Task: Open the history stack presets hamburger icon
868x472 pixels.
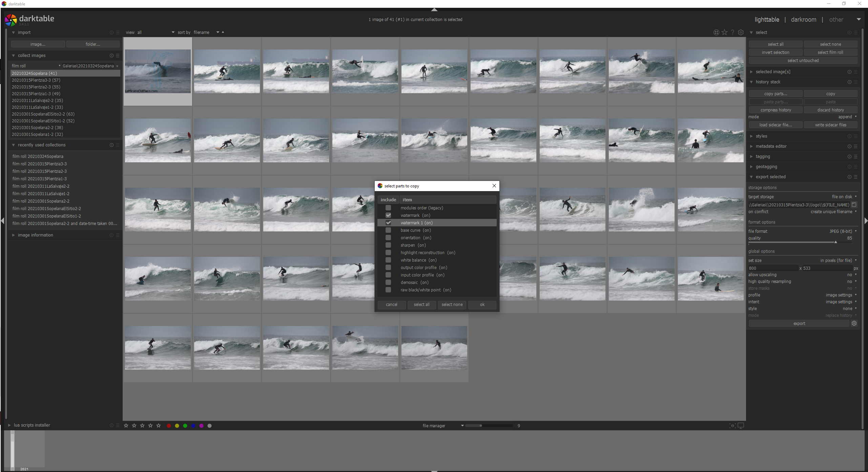Action: [855, 82]
